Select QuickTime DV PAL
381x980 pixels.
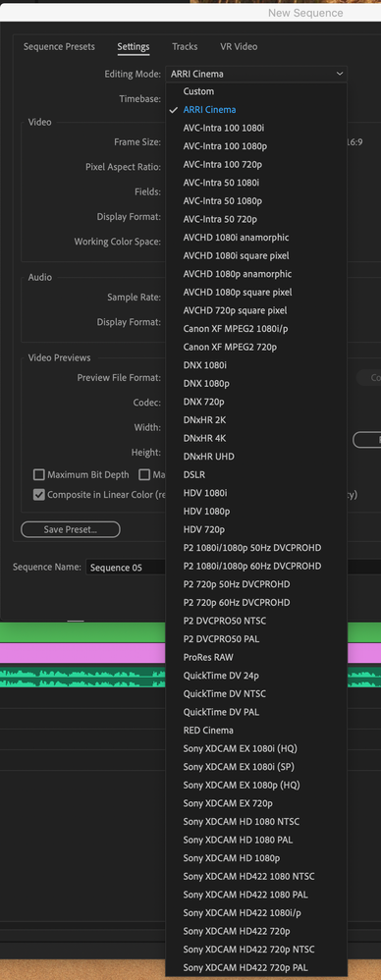click(256, 712)
